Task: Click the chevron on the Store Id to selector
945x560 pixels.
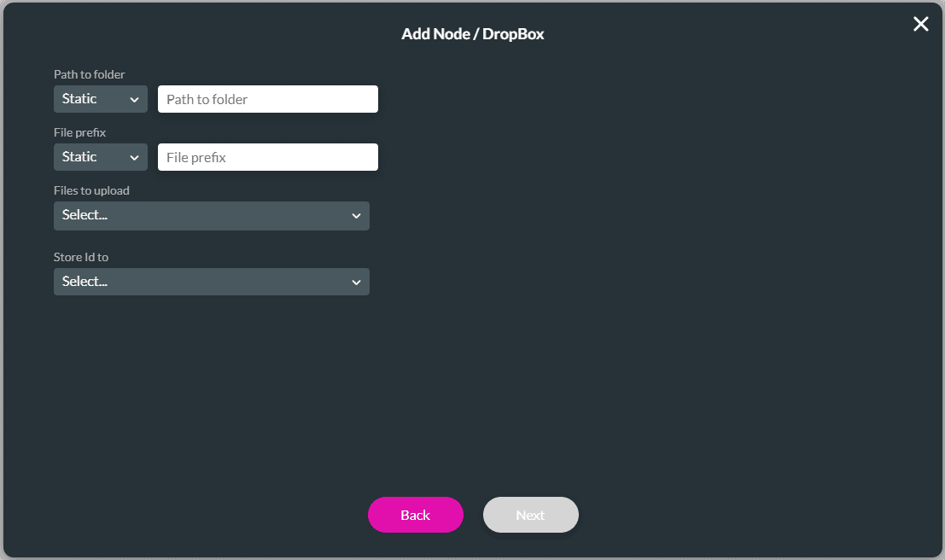Action: click(357, 282)
